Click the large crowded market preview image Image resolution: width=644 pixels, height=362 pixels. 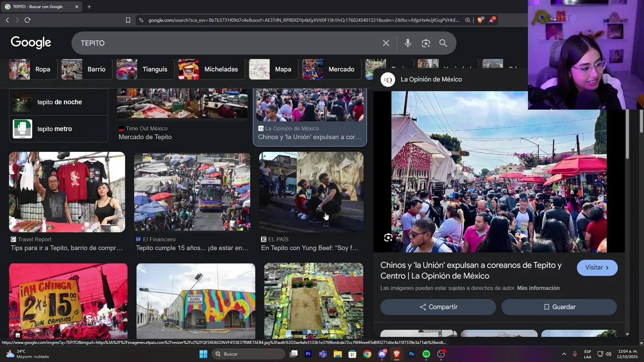click(x=499, y=171)
